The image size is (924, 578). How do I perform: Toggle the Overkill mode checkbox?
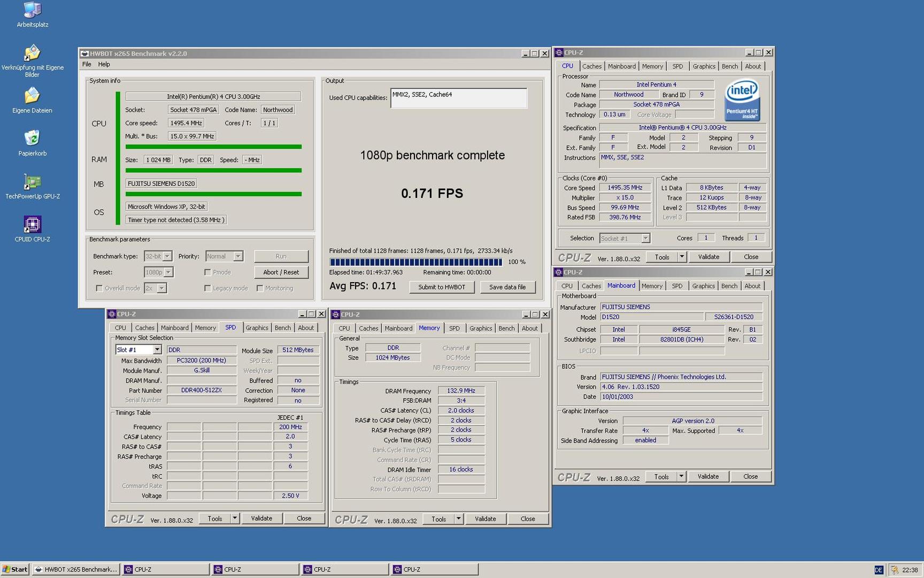pos(99,288)
